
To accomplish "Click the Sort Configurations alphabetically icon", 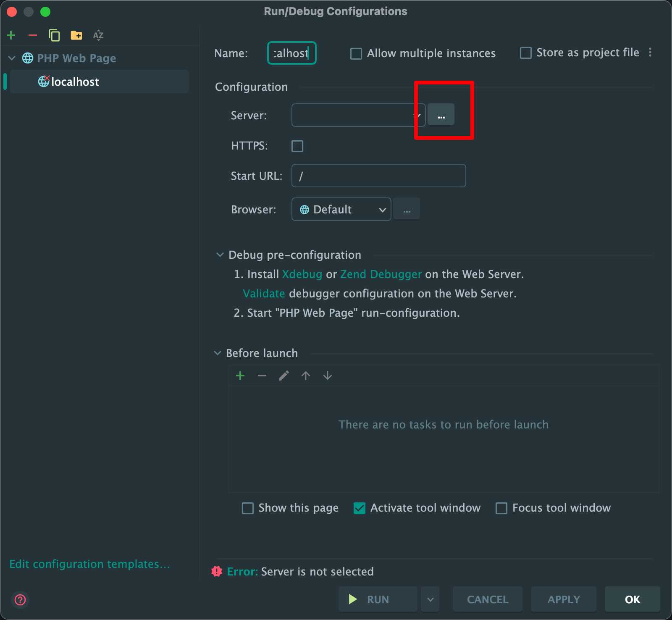I will (98, 35).
